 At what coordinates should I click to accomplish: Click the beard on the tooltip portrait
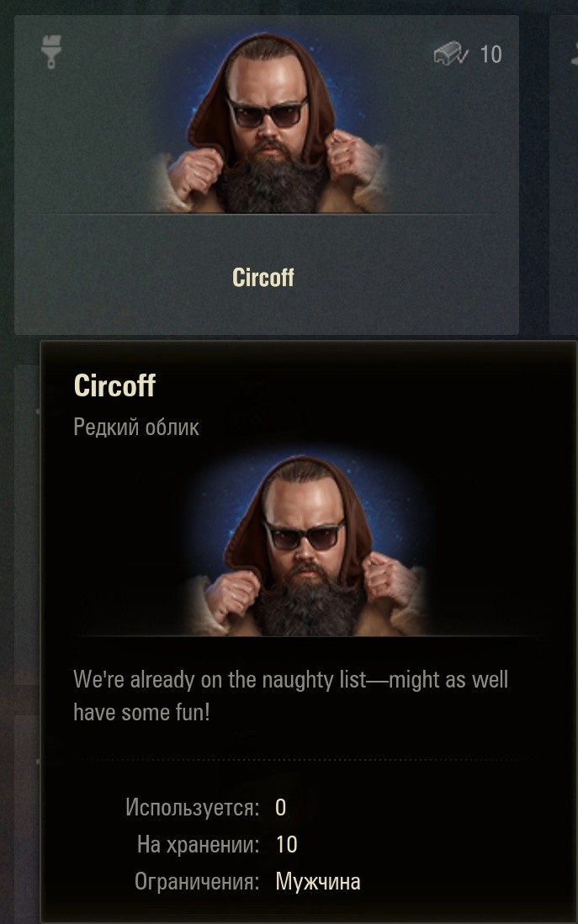308,605
